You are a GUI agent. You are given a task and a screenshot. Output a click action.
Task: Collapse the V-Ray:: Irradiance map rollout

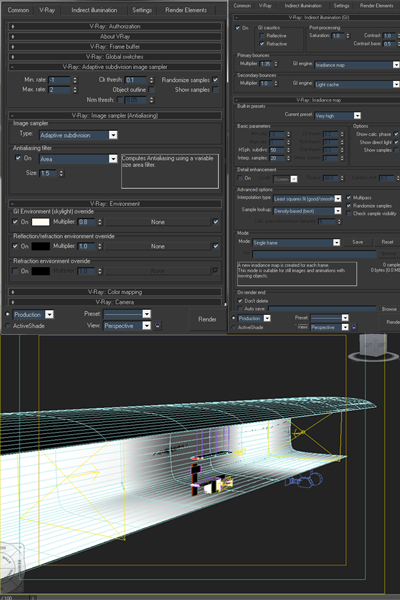pos(317,100)
